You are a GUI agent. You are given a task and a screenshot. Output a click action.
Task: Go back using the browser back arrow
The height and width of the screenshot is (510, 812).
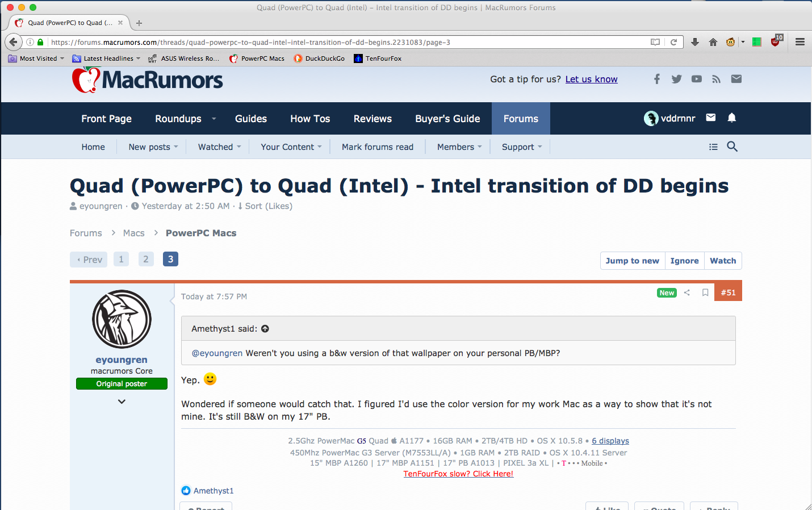(14, 42)
